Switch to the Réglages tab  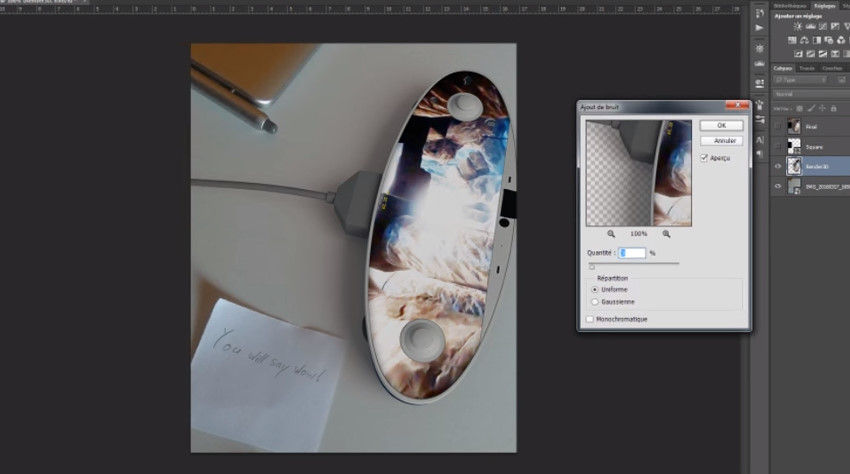click(x=825, y=5)
